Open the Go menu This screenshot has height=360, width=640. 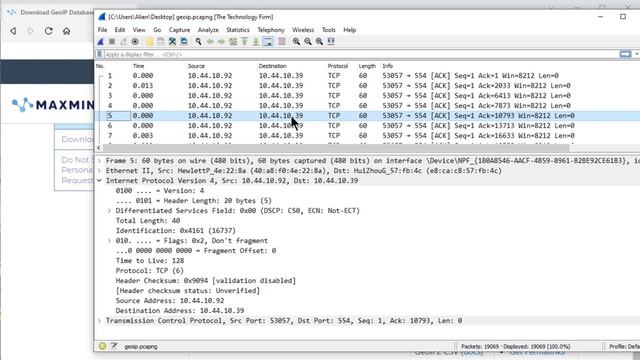point(157,30)
